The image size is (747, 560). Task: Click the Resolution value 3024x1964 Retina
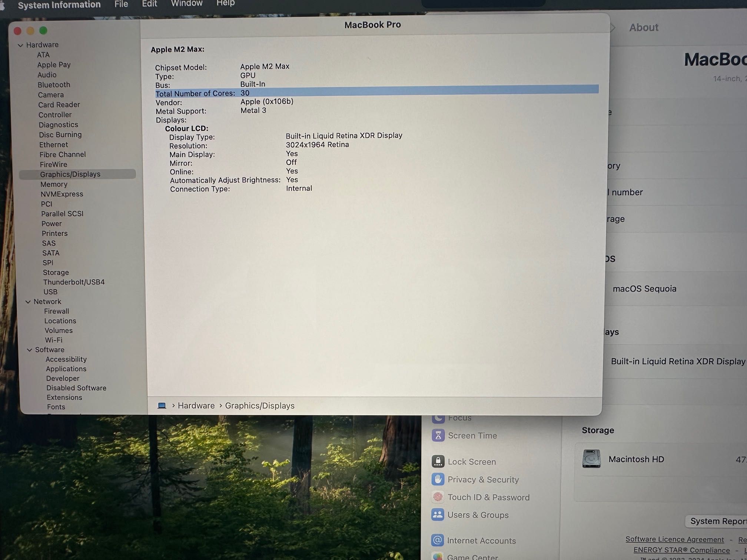(317, 145)
